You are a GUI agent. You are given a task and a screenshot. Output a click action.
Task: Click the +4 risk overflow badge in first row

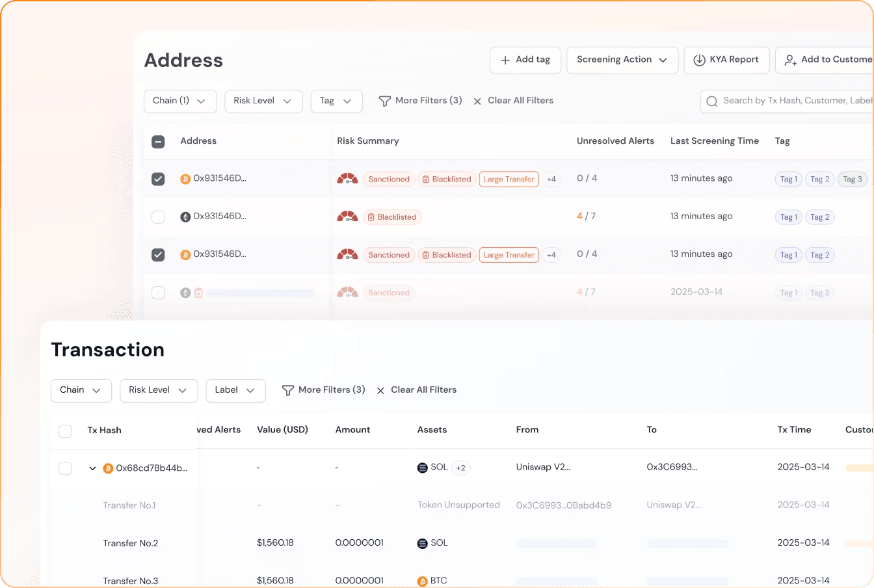coord(551,179)
